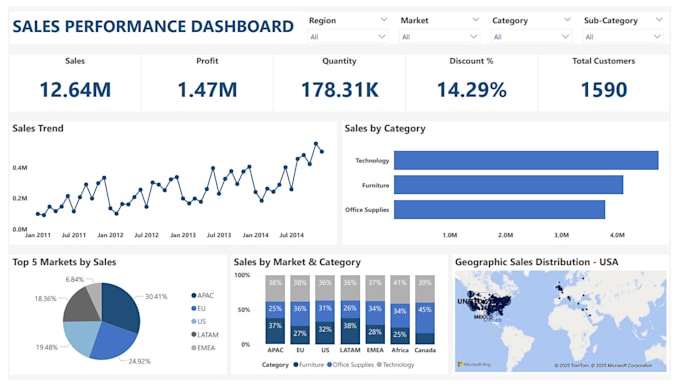
Task: Select the Quantity value 178.31K
Action: point(340,90)
